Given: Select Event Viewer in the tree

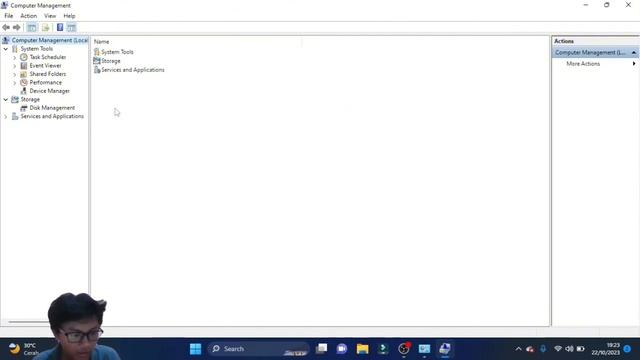Looking at the screenshot, I should (45, 66).
